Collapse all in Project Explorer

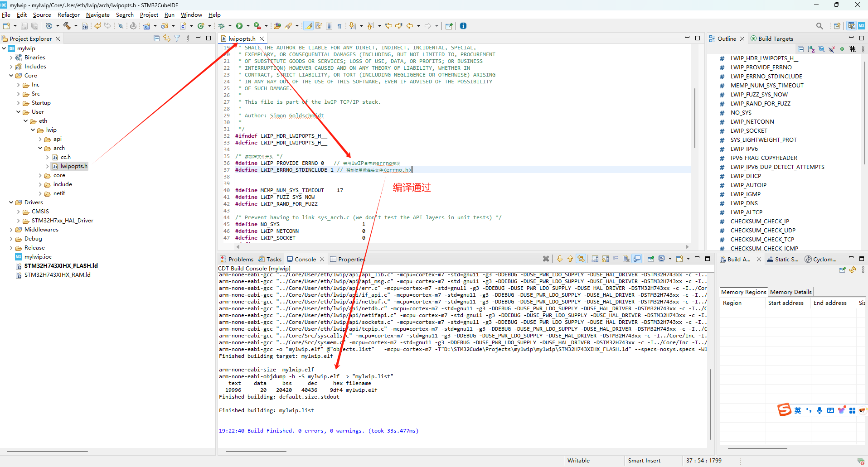pos(156,39)
